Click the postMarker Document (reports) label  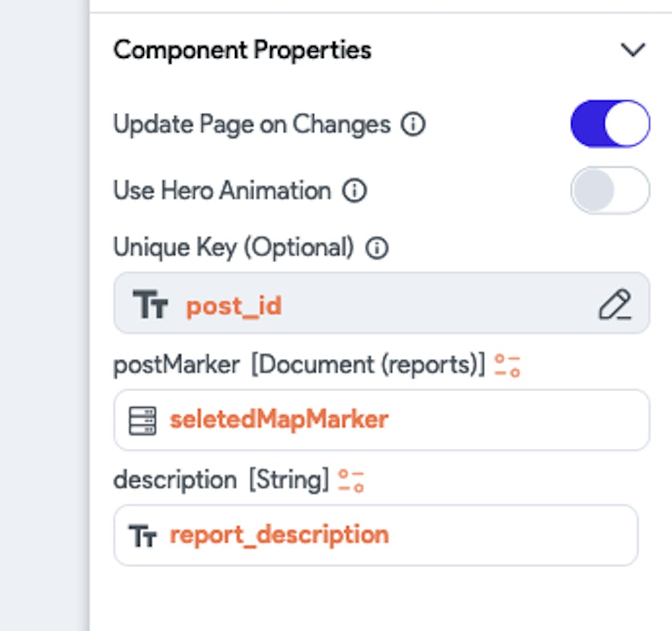point(298,365)
